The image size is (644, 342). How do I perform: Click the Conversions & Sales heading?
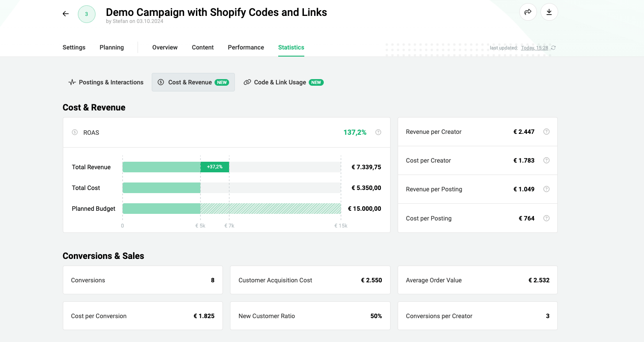(x=103, y=256)
